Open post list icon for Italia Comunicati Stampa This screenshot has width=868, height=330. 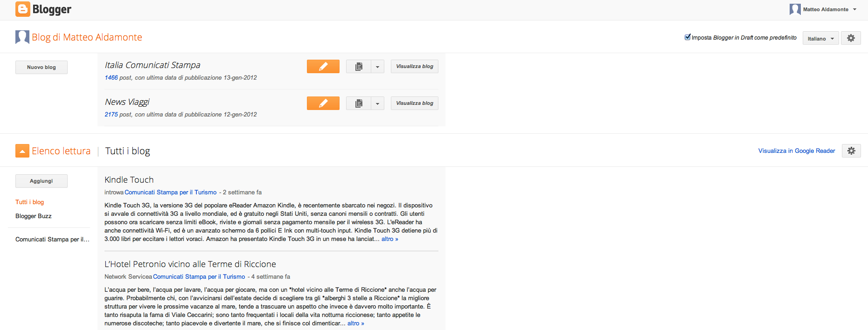[x=359, y=67]
